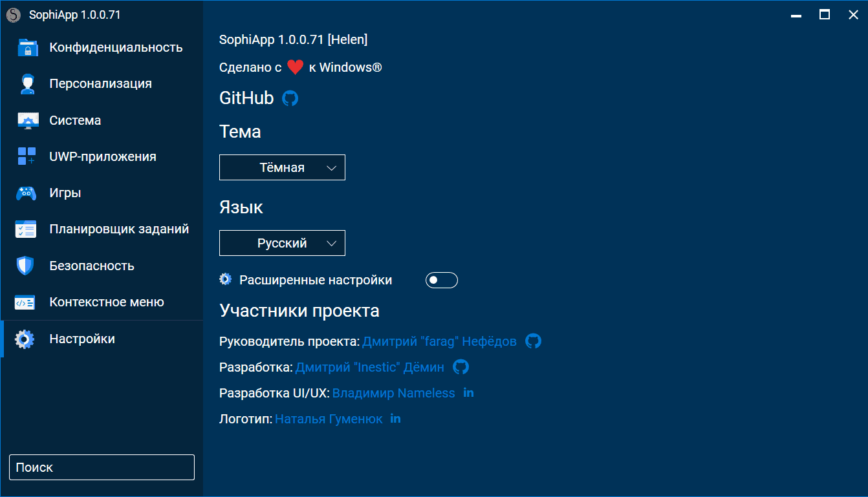The height and width of the screenshot is (497, 868).
Task: Enable the Расширенные настройки toggle switch
Action: 442,280
